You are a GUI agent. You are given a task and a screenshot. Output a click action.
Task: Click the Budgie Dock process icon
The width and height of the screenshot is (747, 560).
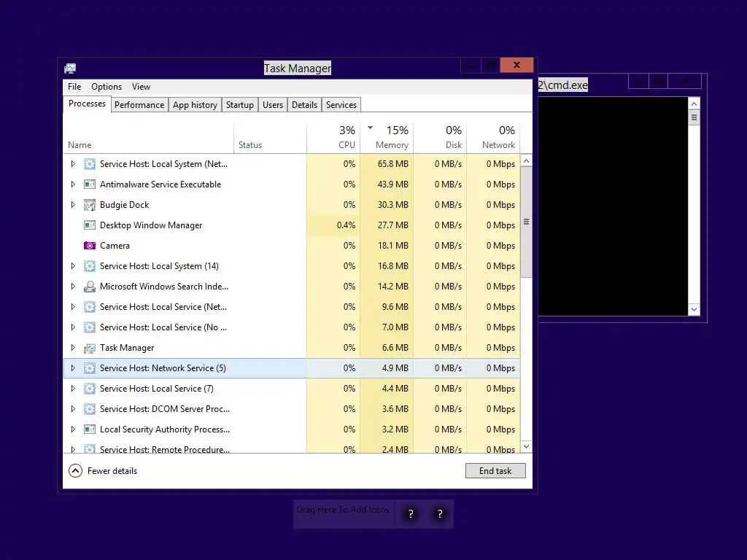pos(90,205)
